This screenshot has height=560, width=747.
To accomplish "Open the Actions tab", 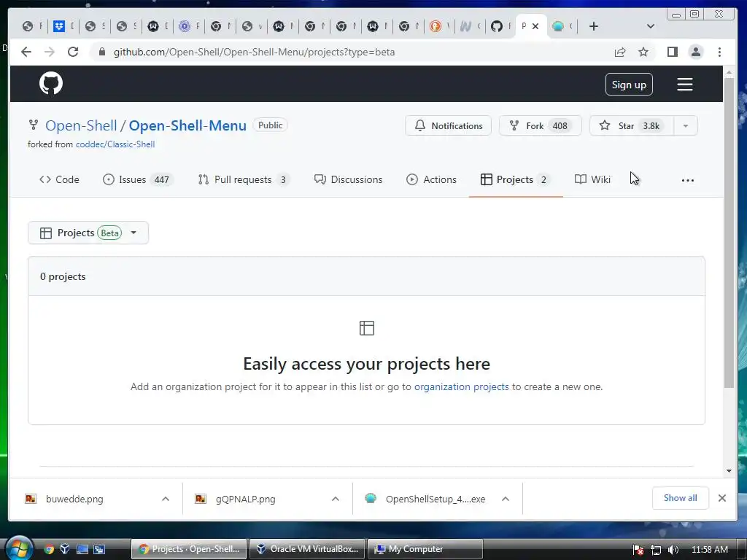I will 432,179.
